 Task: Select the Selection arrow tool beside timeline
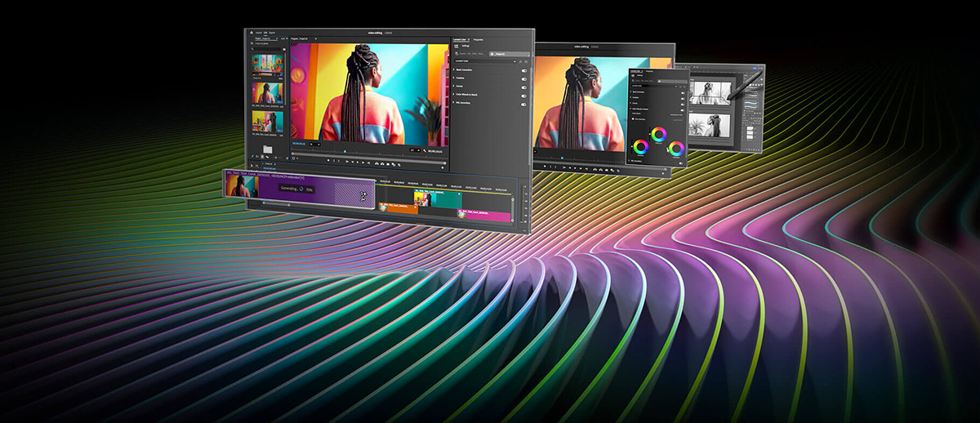pos(252,165)
